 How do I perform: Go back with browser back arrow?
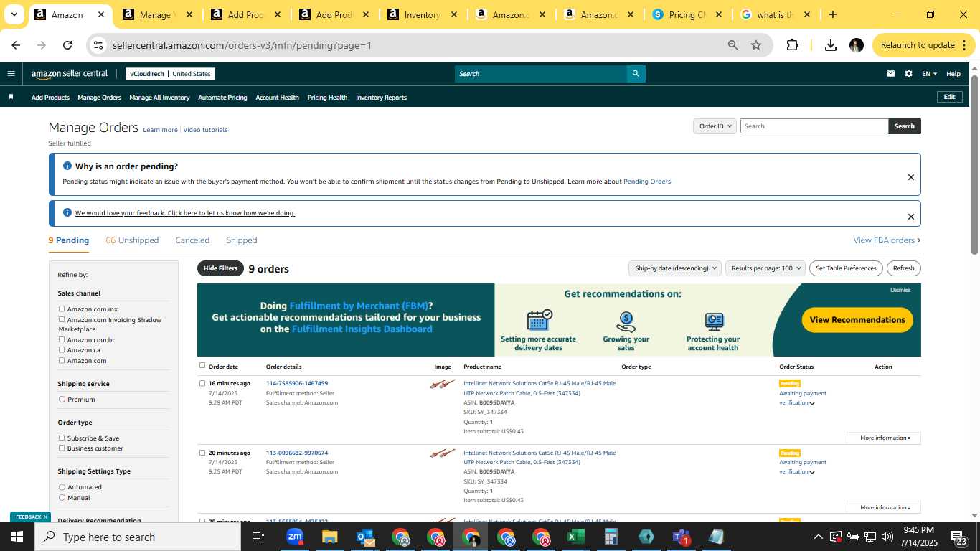pos(16,45)
